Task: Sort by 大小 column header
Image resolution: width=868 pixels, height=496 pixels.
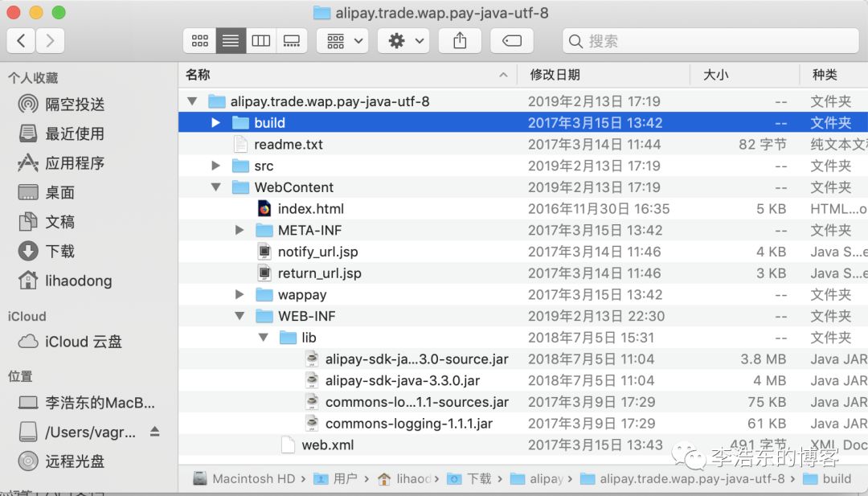Action: tap(745, 75)
